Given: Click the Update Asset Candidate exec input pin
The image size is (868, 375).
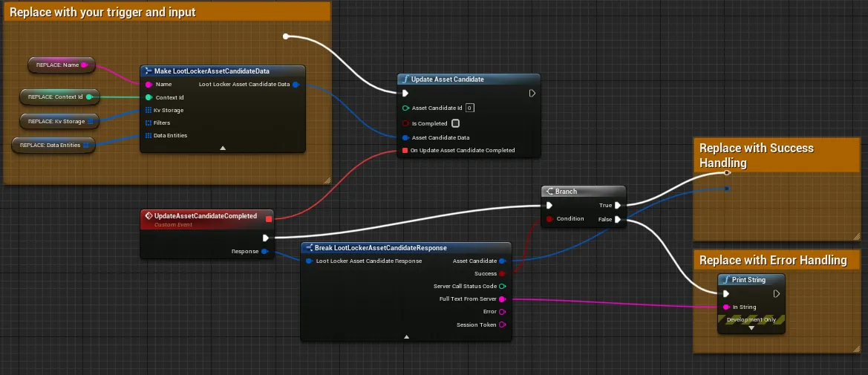Looking at the screenshot, I should point(405,93).
